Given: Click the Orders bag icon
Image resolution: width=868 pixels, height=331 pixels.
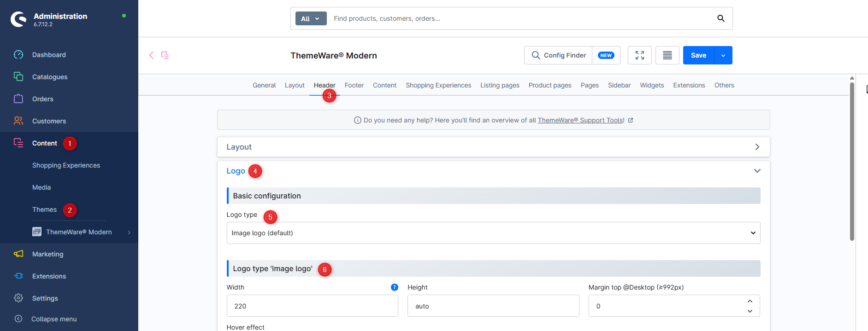Looking at the screenshot, I should [x=18, y=99].
